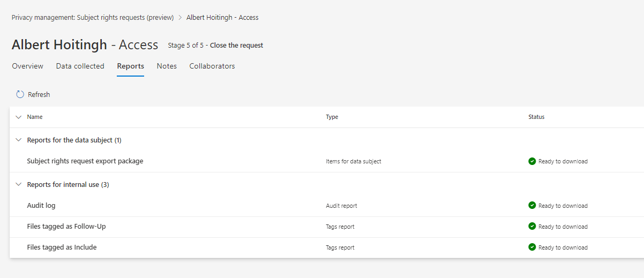Collapse Reports for internal use group
The image size is (644, 278).
[x=19, y=185]
